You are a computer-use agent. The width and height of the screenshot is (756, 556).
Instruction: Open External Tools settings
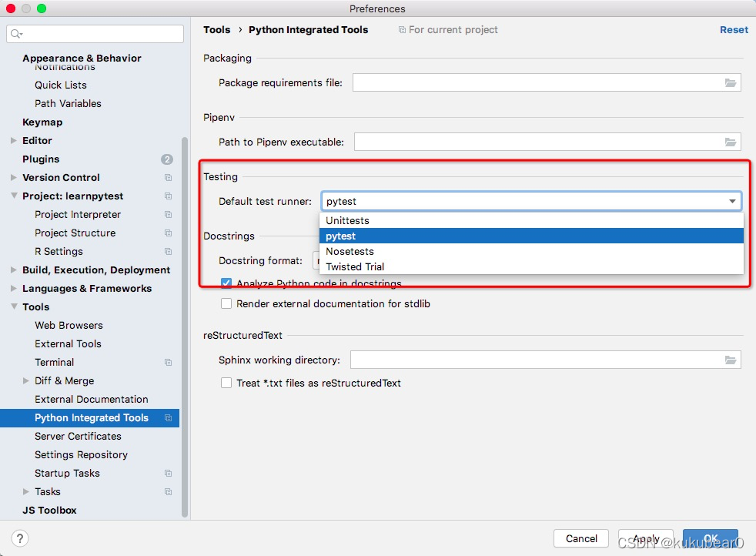(68, 343)
